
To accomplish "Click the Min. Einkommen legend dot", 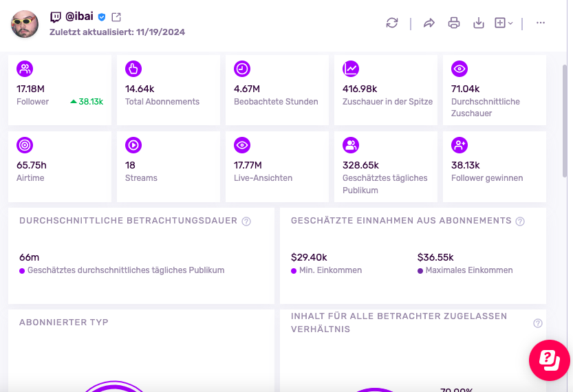I will coord(294,271).
